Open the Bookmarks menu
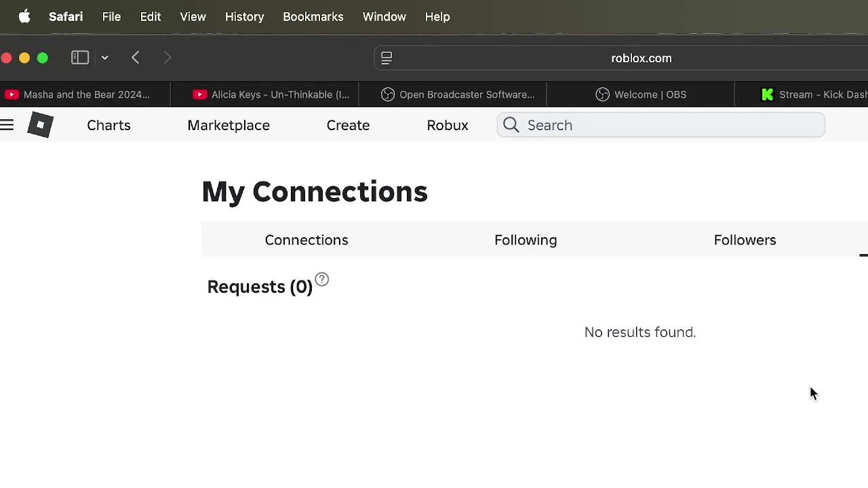The height and width of the screenshot is (488, 868). tap(313, 16)
